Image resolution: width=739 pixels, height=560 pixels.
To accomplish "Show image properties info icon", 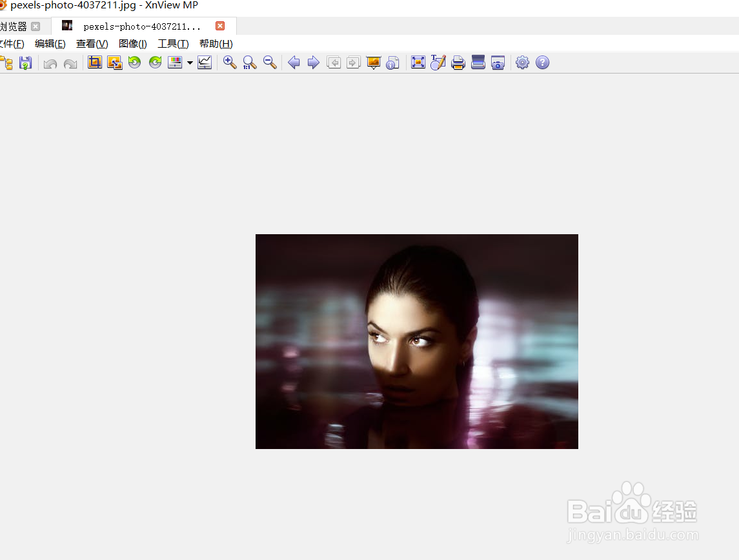I will [392, 63].
